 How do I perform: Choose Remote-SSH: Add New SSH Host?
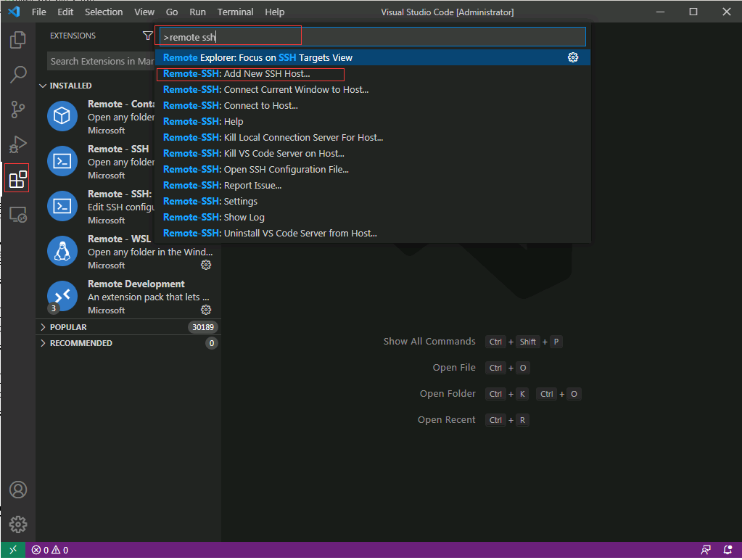pos(373,73)
